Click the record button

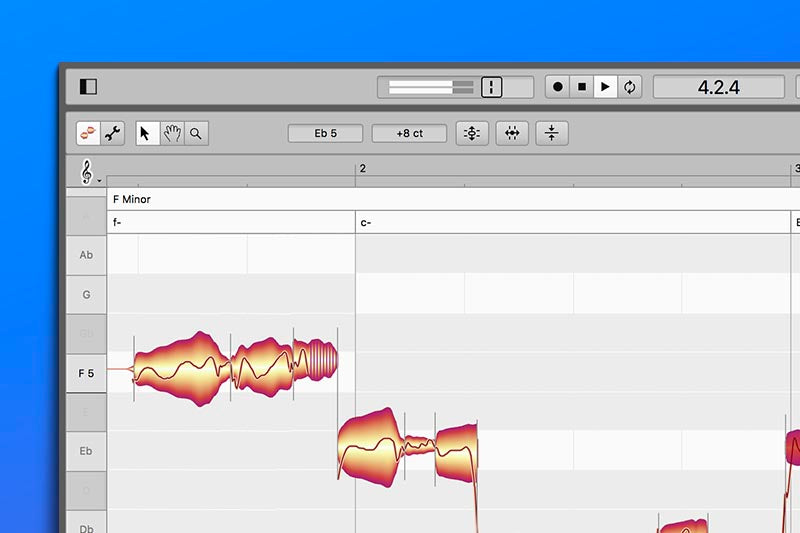(x=558, y=87)
